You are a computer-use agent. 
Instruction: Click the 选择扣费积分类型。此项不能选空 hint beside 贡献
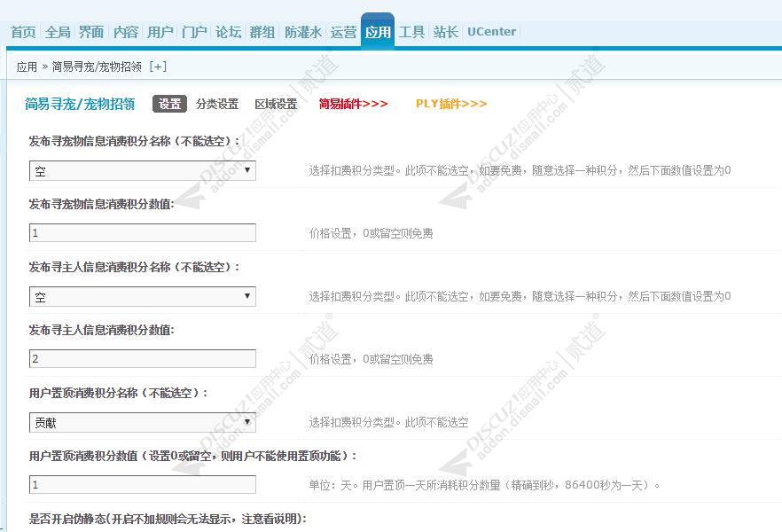coord(388,422)
